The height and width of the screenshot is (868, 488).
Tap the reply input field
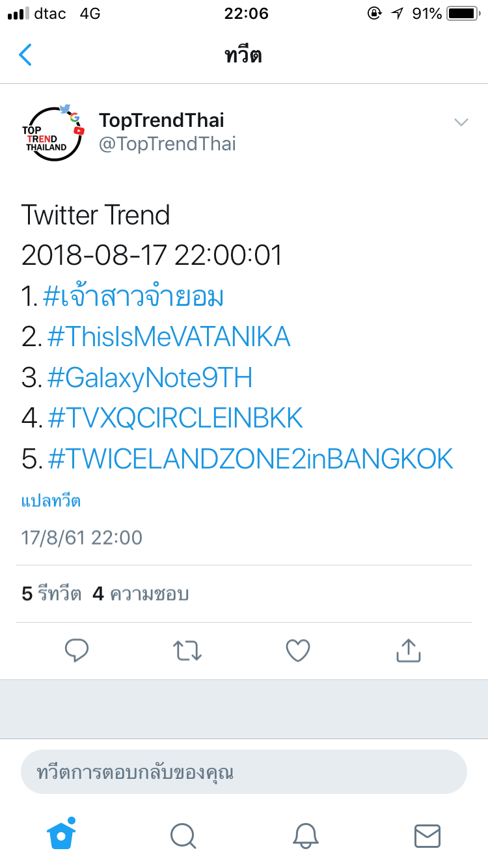[244, 772]
